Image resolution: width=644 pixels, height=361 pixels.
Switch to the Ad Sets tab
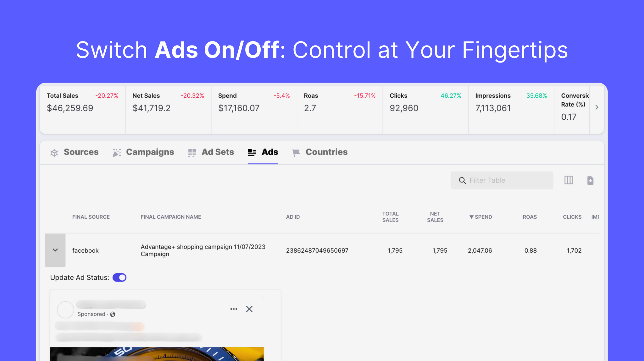pyautogui.click(x=211, y=152)
